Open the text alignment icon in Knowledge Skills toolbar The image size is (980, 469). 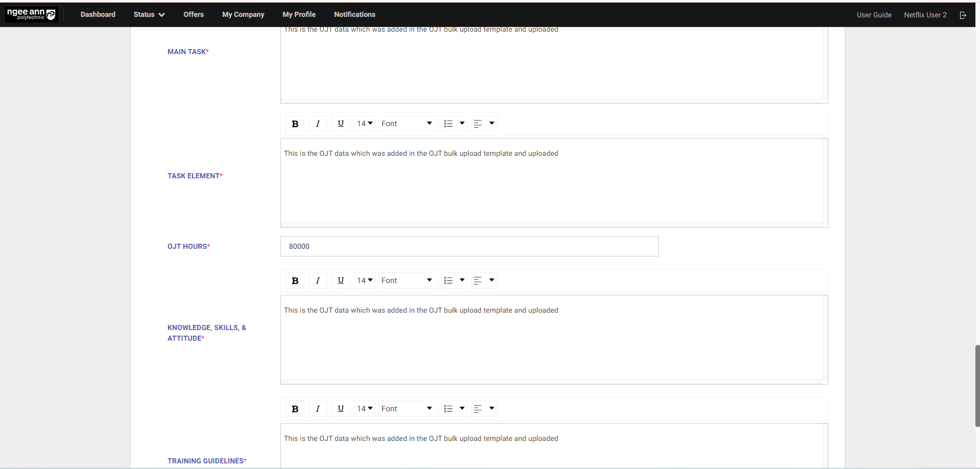484,280
